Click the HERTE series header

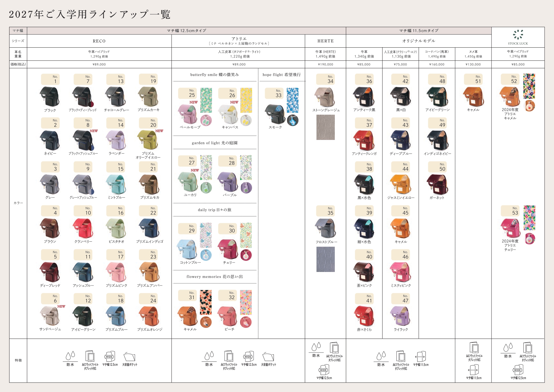click(x=325, y=41)
